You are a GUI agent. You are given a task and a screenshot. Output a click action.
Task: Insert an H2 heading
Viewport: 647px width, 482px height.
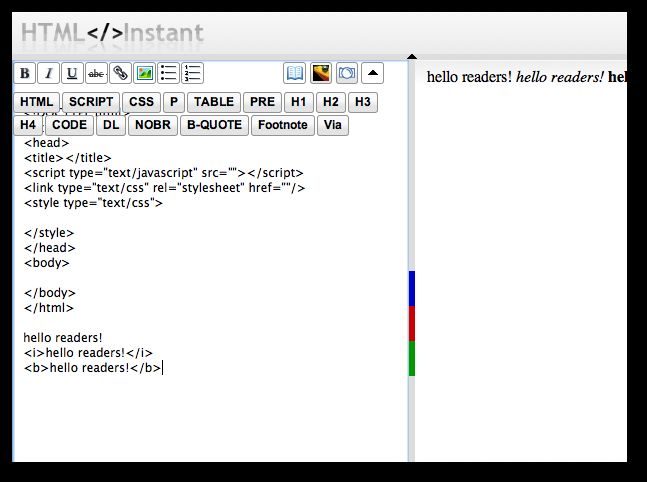(x=331, y=102)
